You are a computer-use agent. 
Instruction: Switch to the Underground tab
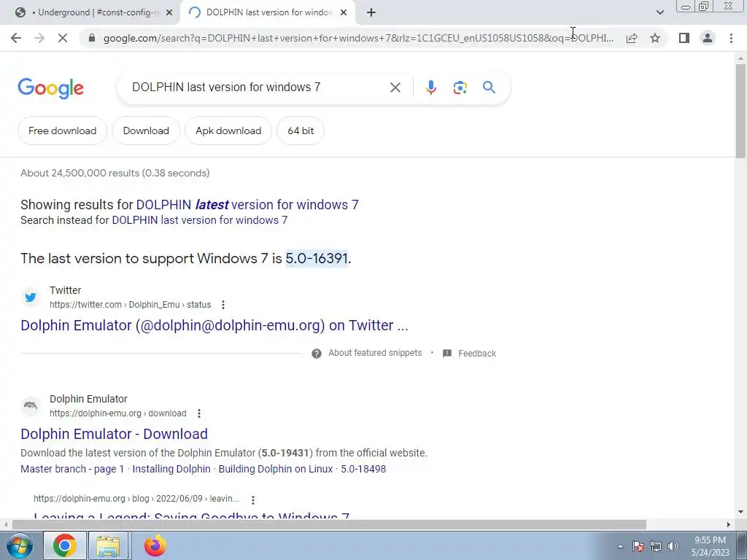(90, 12)
